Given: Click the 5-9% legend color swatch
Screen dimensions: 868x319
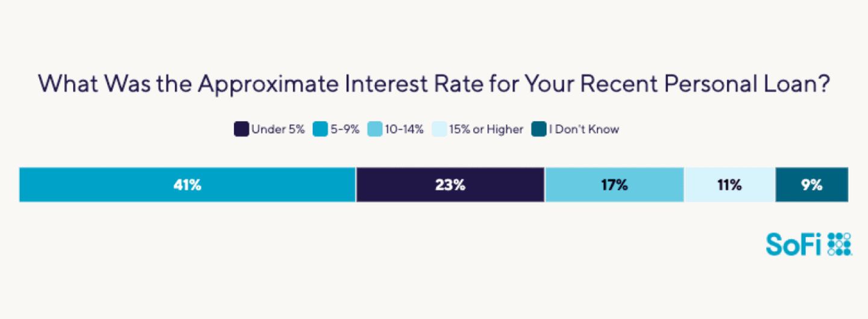Looking at the screenshot, I should point(319,129).
